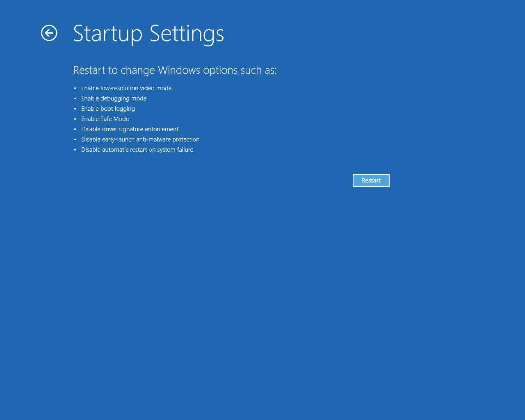Click bullet next to Enable debugging mode
This screenshot has width=525, height=420.
pos(75,98)
